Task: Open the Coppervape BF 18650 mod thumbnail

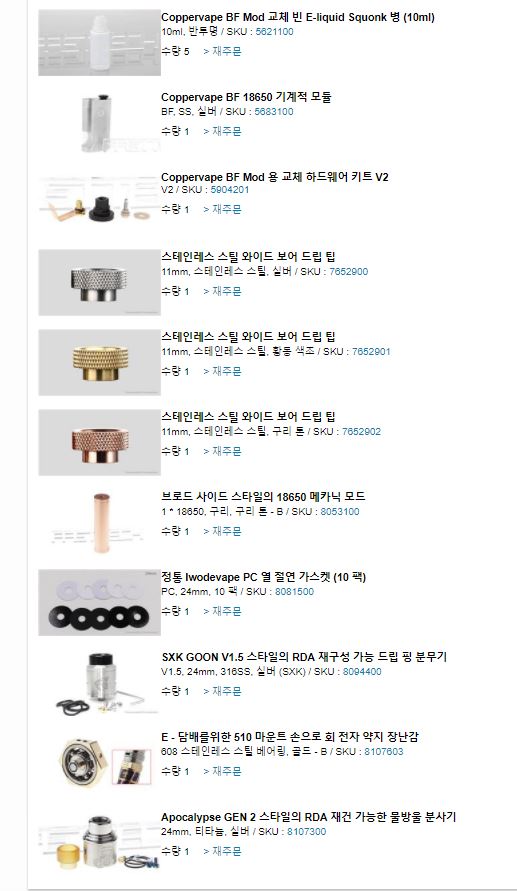Action: point(99,123)
